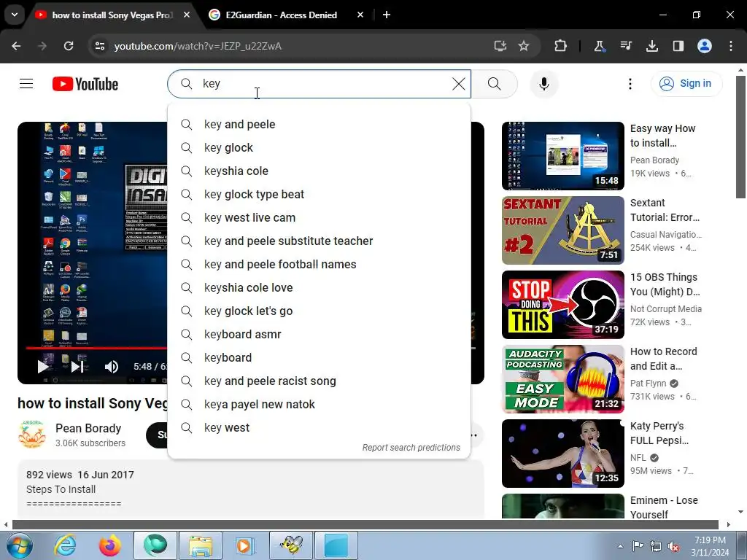Viewport: 747px width, 560px height.
Task: Open 'Easy way How to install' video thumbnail
Action: coord(562,156)
